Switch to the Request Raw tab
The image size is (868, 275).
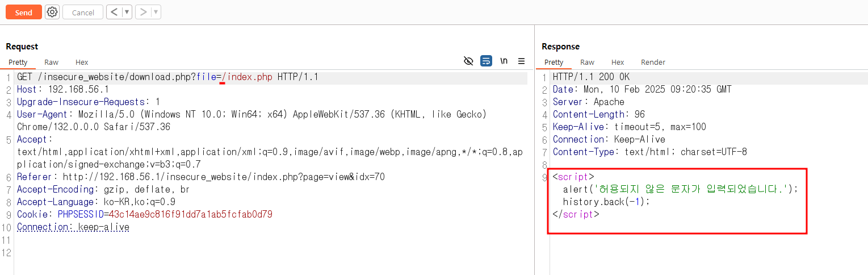(x=52, y=63)
